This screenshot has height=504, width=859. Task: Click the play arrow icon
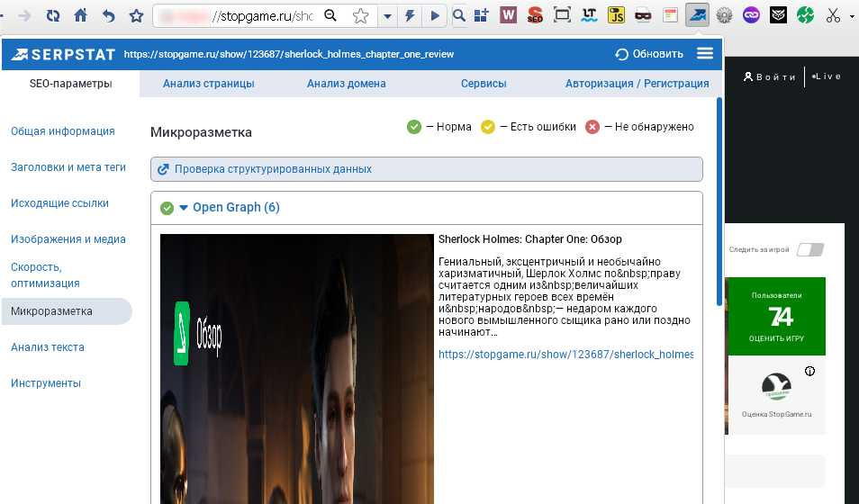coord(435,16)
